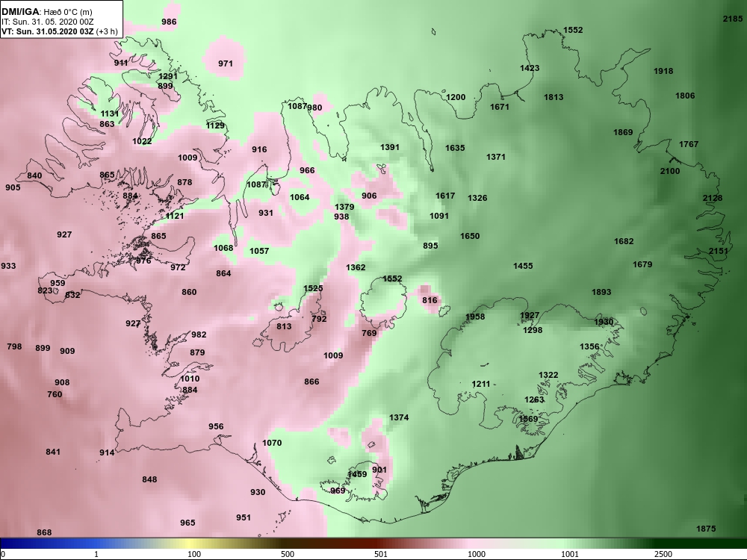Click the map value 1391
The width and height of the screenshot is (747, 560).
click(x=390, y=147)
